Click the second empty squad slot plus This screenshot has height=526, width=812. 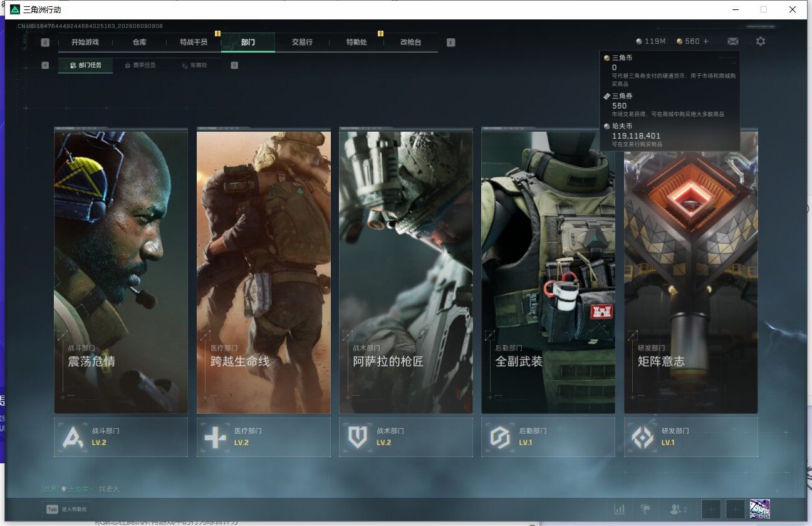(736, 509)
